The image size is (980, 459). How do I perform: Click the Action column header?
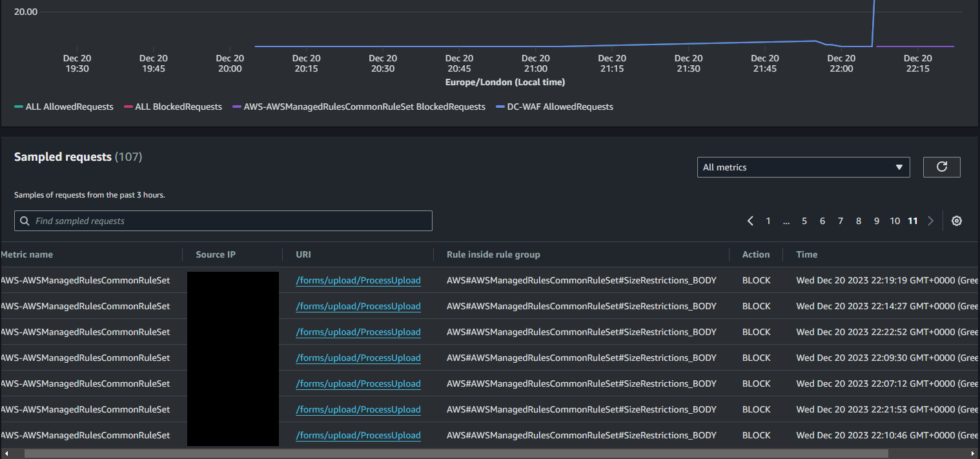pos(755,255)
